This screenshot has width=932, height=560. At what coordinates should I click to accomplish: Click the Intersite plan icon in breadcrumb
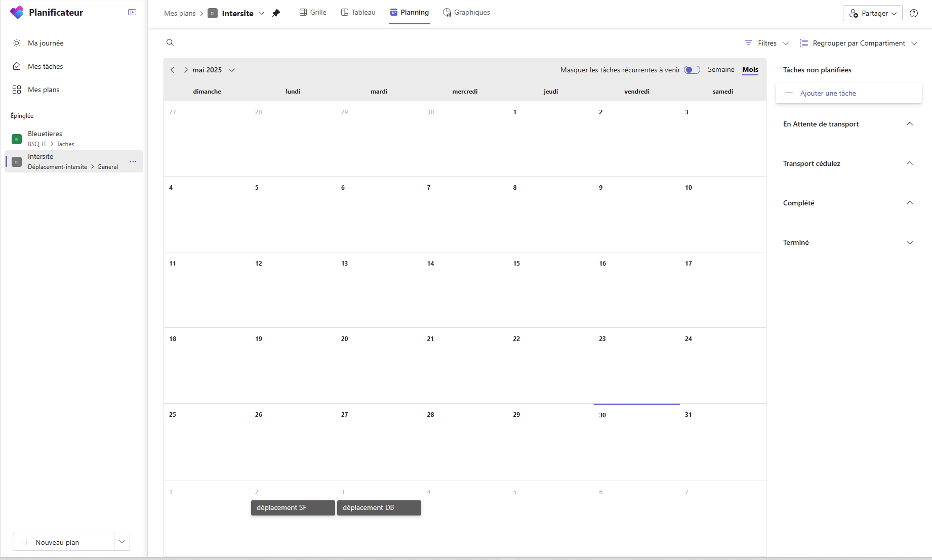click(x=213, y=13)
